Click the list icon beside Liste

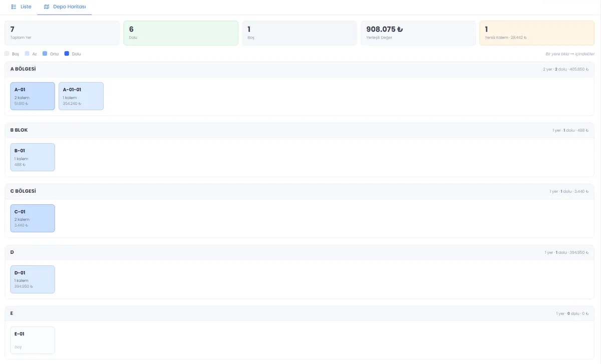[14, 7]
